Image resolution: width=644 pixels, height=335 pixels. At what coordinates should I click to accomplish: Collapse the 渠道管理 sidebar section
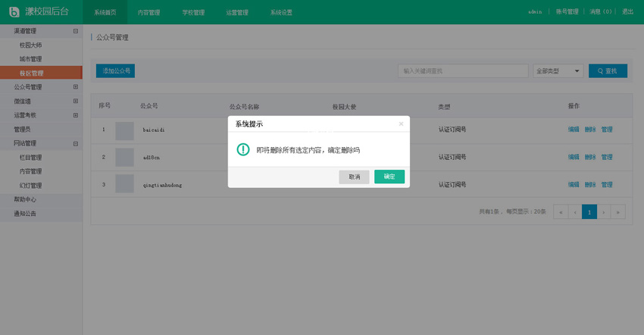click(x=75, y=31)
